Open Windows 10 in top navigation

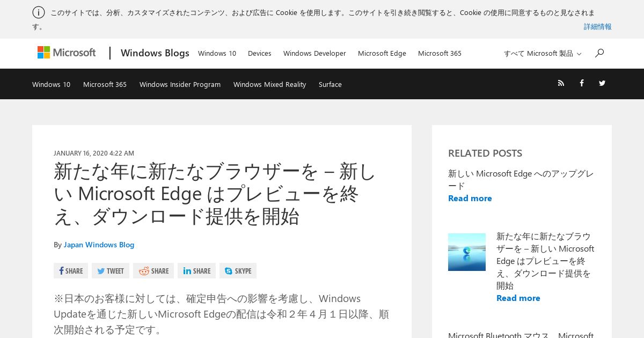(x=217, y=54)
